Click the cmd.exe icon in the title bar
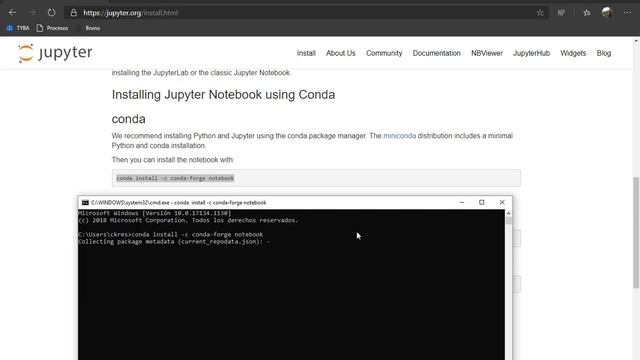This screenshot has width=640, height=360. (85, 202)
